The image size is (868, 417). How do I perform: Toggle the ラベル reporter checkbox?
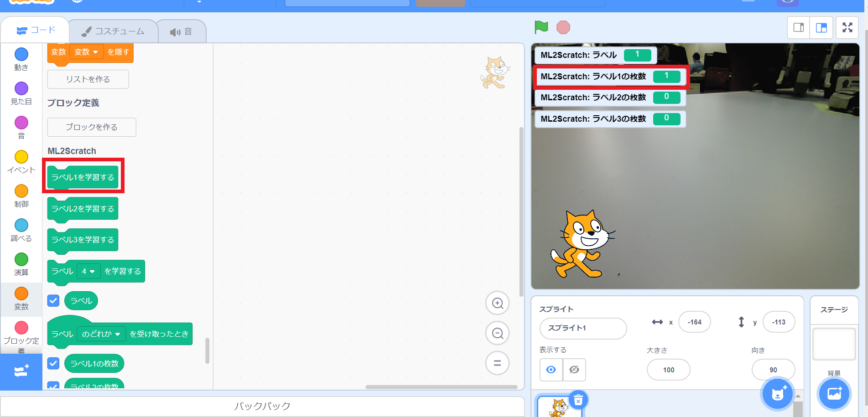[53, 301]
